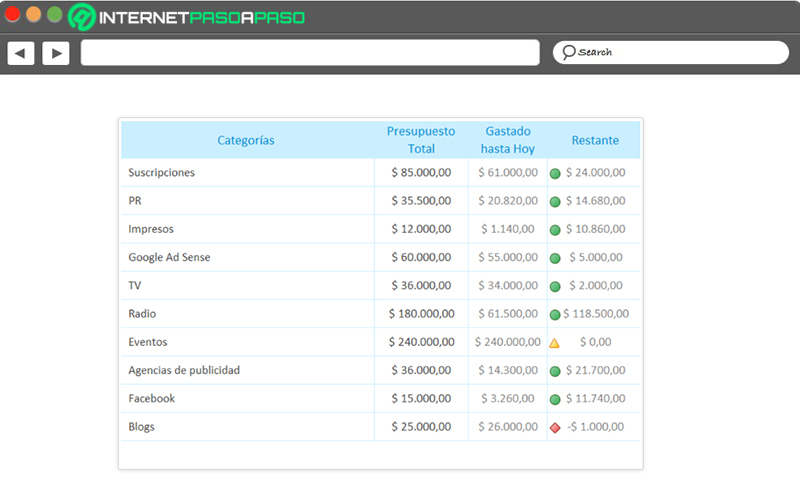This screenshot has width=800, height=500.
Task: Click the empty browser address bar
Action: [x=310, y=53]
